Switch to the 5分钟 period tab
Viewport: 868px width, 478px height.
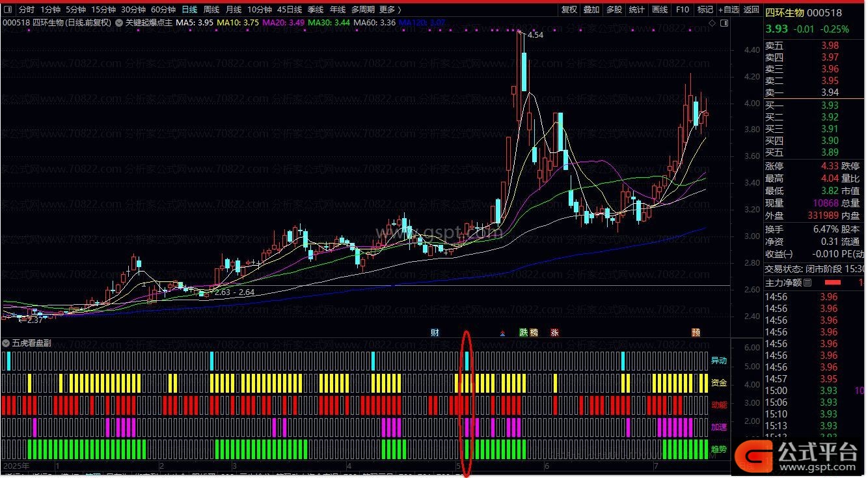(x=75, y=10)
